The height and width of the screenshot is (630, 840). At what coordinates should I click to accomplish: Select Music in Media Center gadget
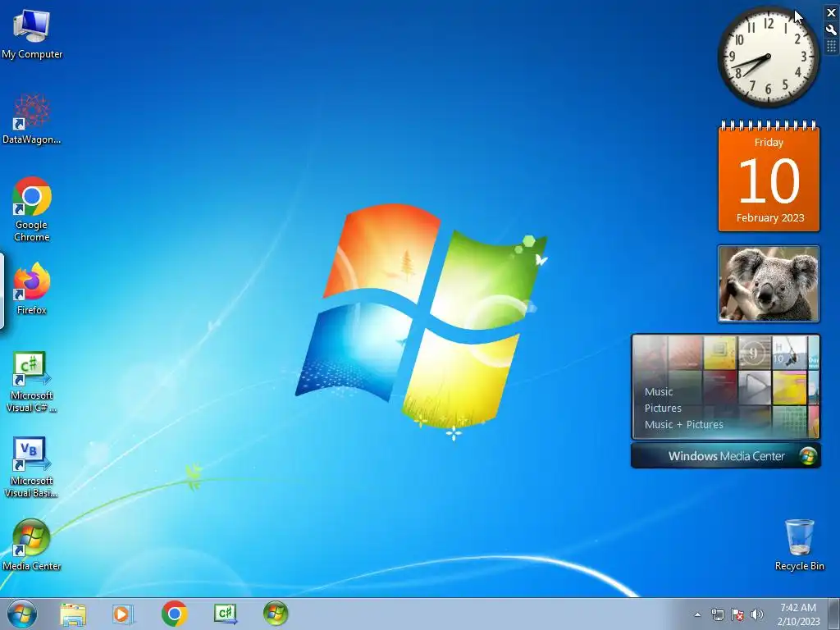point(659,391)
